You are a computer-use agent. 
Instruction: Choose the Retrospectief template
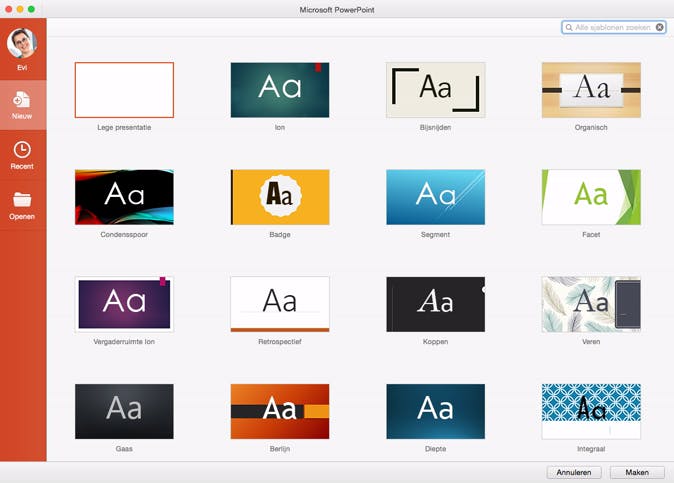coord(280,304)
